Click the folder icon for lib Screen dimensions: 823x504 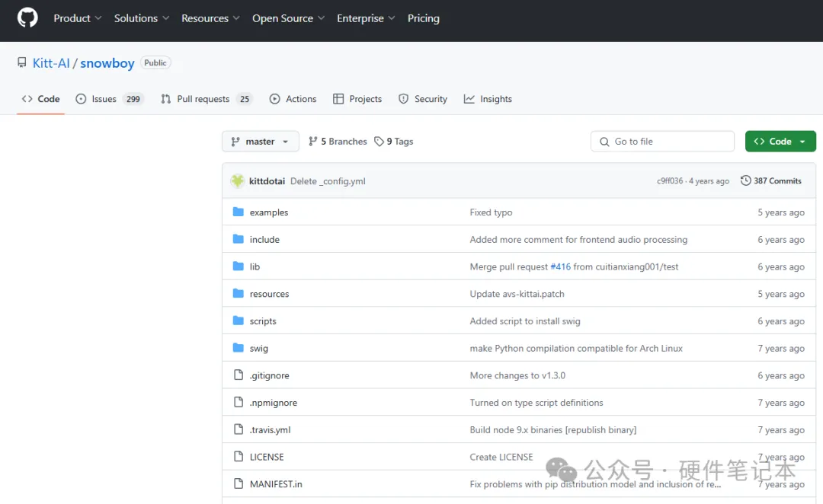click(x=239, y=266)
